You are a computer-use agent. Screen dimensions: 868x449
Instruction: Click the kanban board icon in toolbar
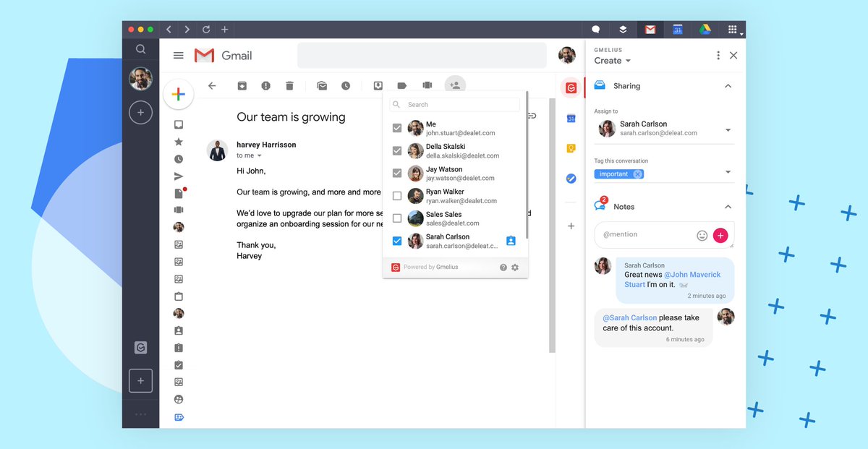coord(427,86)
